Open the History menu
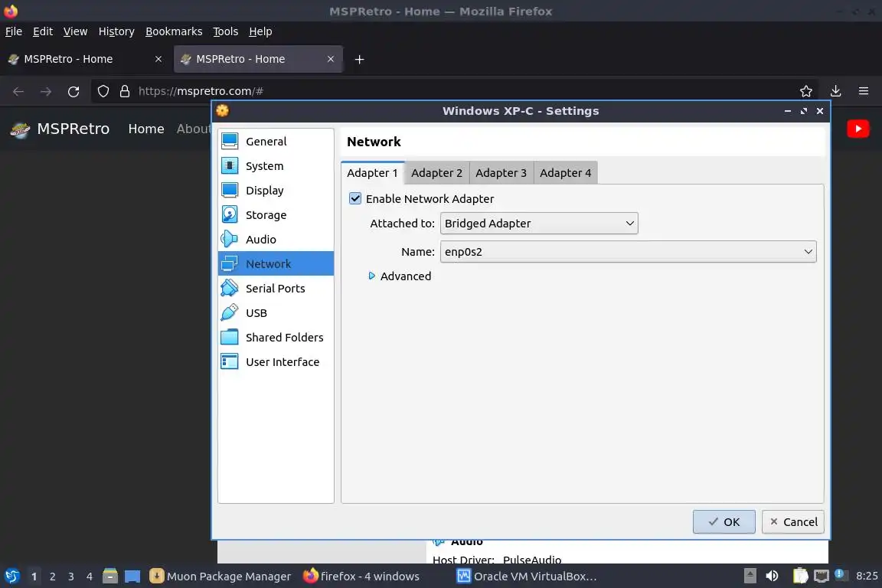 (116, 31)
